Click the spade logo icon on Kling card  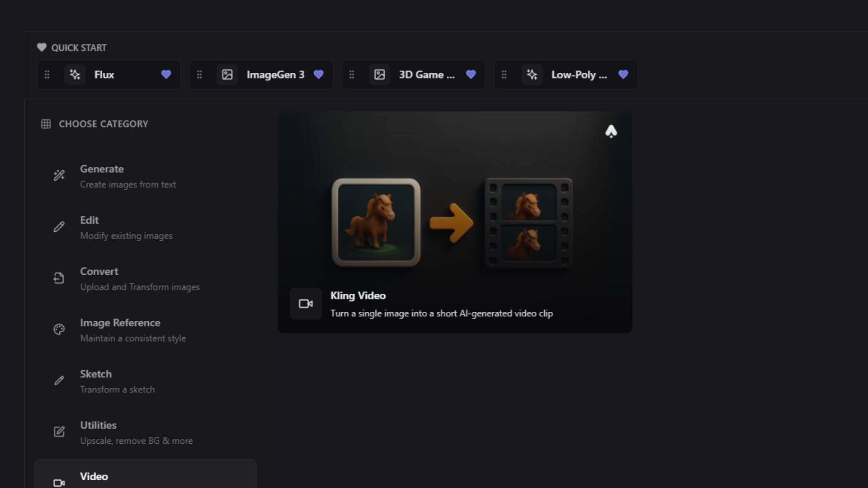(x=611, y=131)
